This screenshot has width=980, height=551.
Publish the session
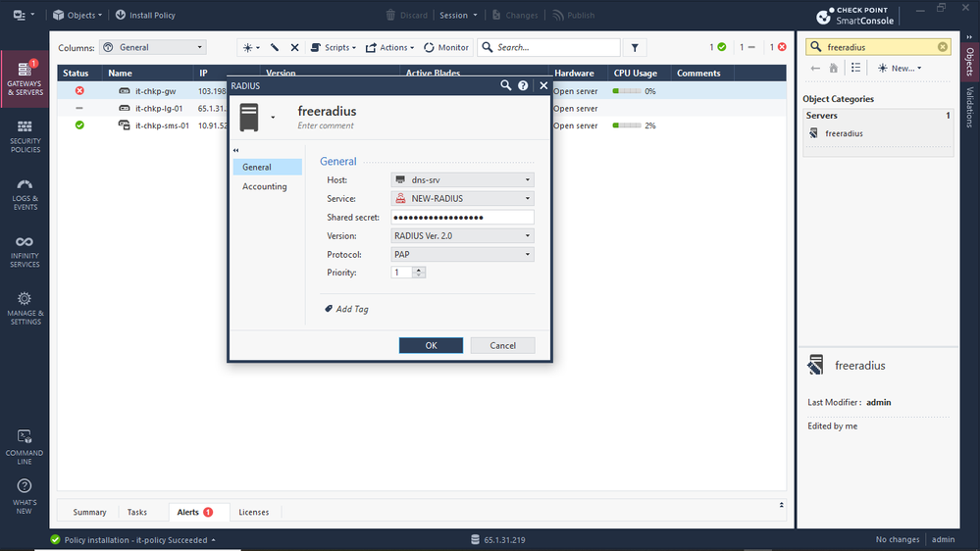click(x=574, y=15)
